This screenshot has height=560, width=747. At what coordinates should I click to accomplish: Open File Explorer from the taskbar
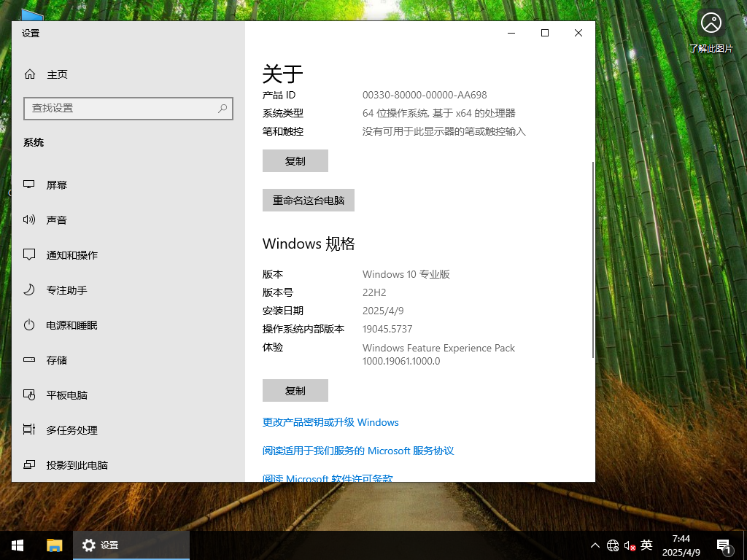coord(52,545)
